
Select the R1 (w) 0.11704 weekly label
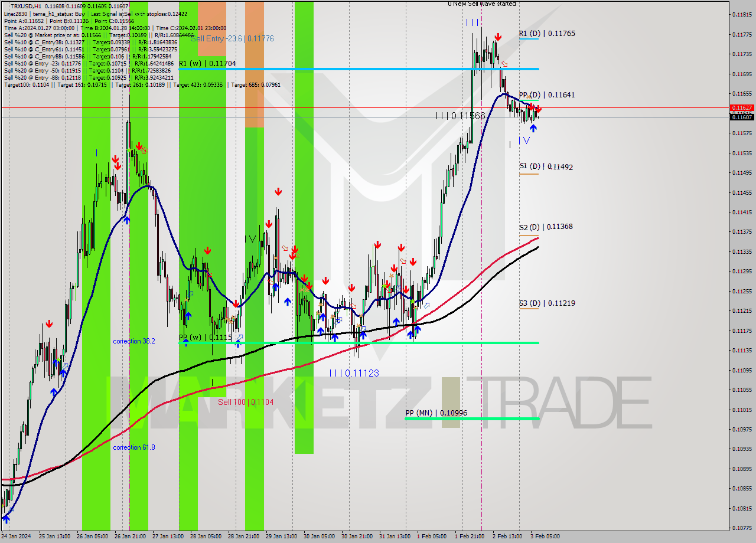(x=207, y=63)
